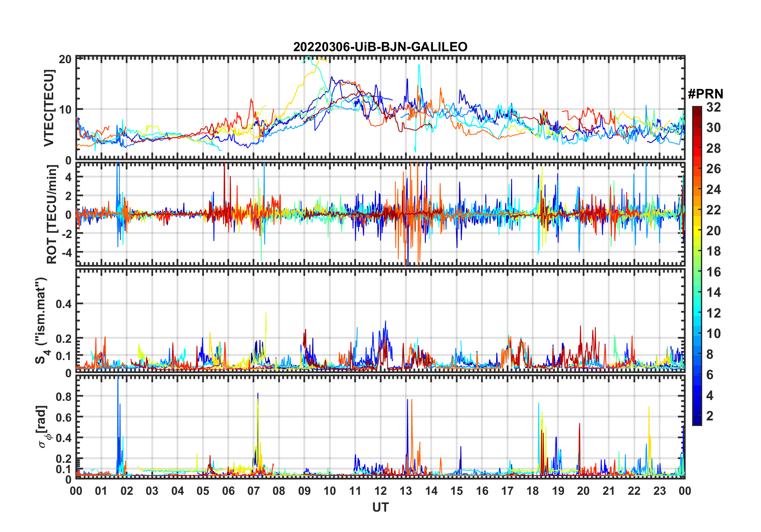The image size is (761, 532).
Task: Select colorbar tick label 32
Action: 713,107
